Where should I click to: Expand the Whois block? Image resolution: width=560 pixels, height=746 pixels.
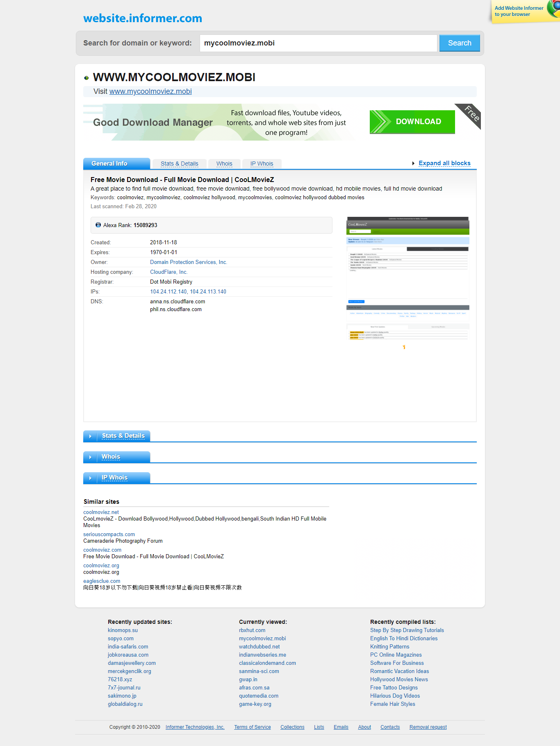point(111,457)
